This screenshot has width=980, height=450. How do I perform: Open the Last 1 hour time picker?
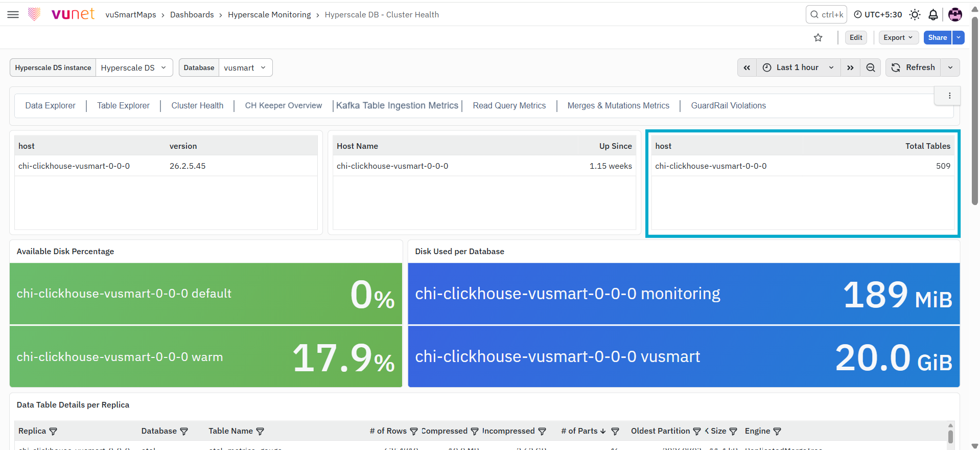(798, 67)
